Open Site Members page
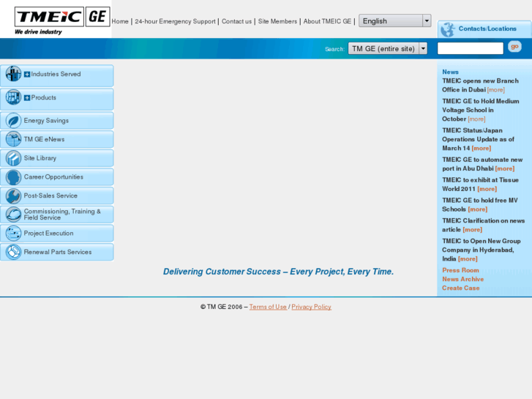The width and height of the screenshot is (532, 399). coord(277,21)
